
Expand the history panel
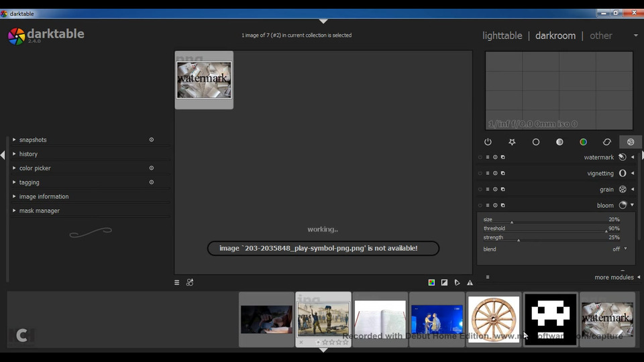[x=28, y=154]
